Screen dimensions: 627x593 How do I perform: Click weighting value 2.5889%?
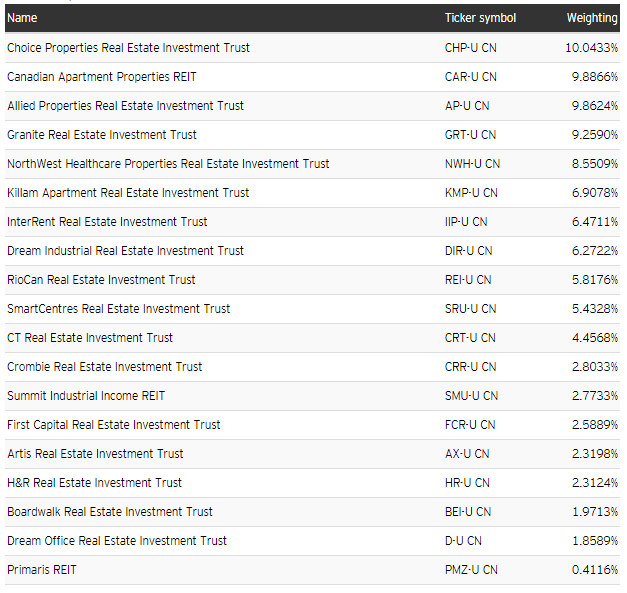tap(595, 425)
